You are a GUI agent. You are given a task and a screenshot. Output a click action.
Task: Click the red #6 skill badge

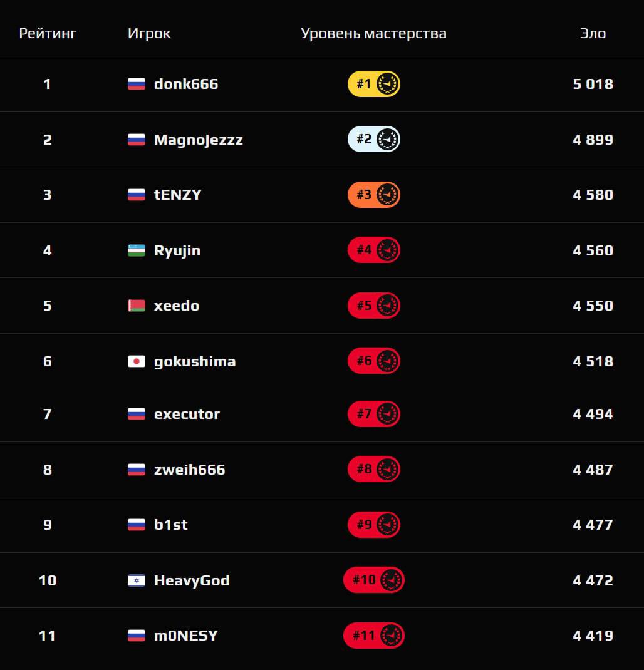[373, 361]
